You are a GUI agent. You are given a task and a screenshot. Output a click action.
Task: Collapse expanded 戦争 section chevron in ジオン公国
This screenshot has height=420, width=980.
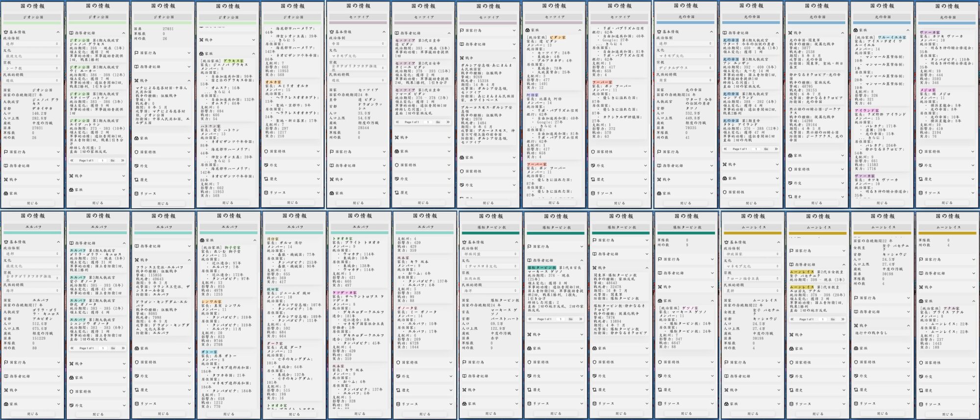click(188, 80)
